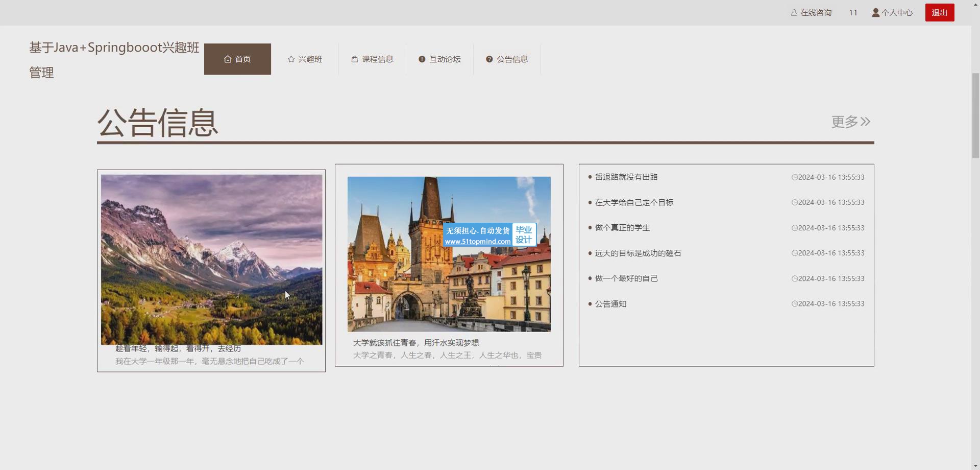Open the mountain landscape announcement image
This screenshot has height=470, width=980.
coord(211,260)
